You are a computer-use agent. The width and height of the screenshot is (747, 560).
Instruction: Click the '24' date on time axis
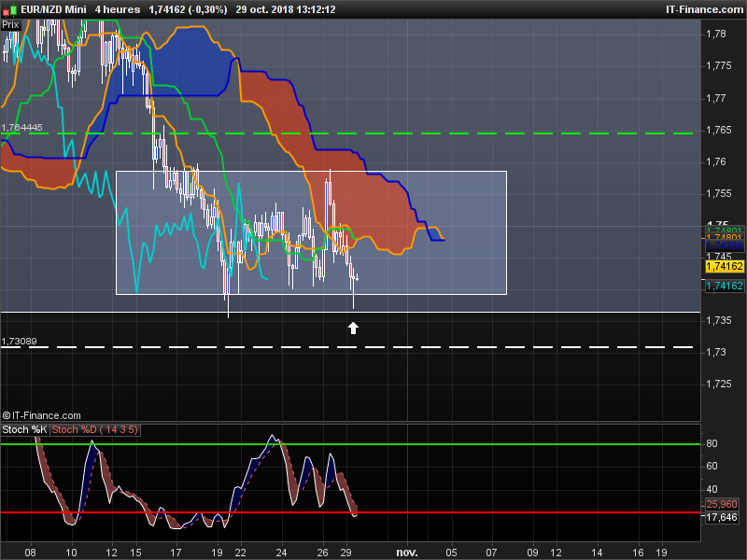click(282, 553)
